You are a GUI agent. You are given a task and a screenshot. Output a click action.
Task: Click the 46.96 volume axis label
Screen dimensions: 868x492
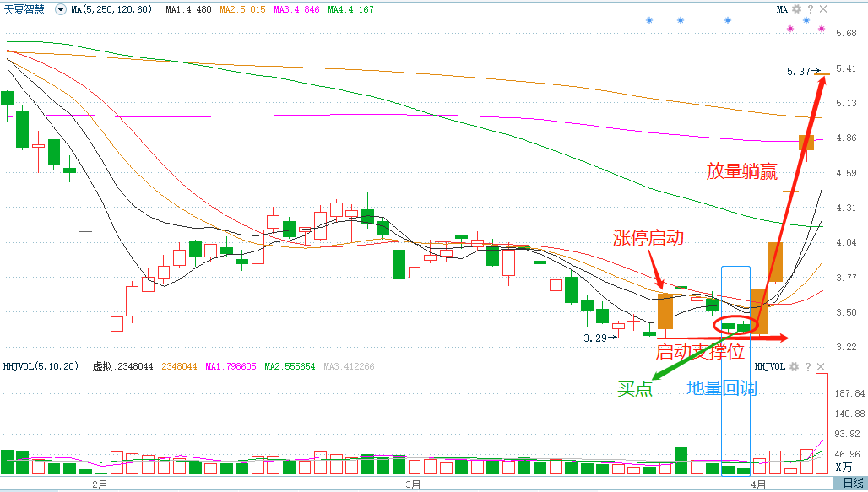click(848, 454)
